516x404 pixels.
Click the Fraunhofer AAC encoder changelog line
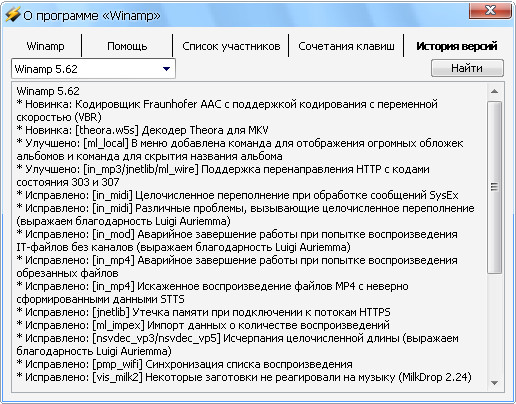[227, 104]
